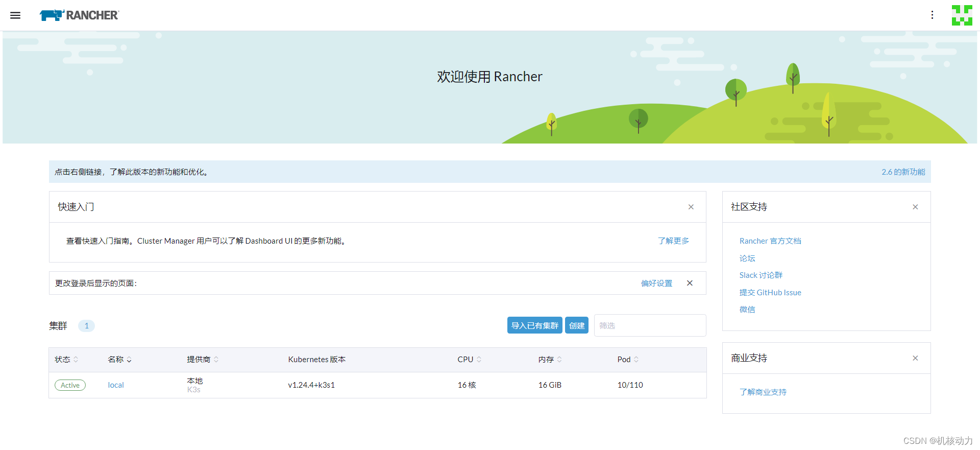Click the 10/110 Pod cell
980x450 pixels.
(x=630, y=385)
